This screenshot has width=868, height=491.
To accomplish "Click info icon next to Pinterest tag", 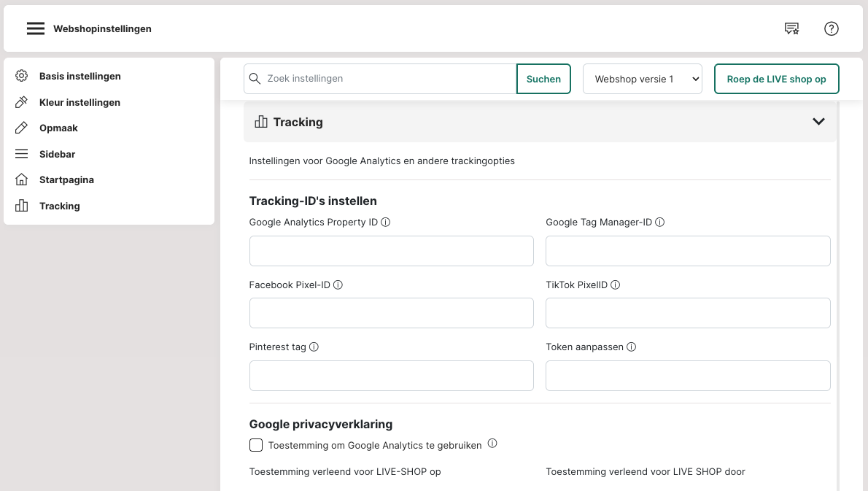I will (x=314, y=347).
